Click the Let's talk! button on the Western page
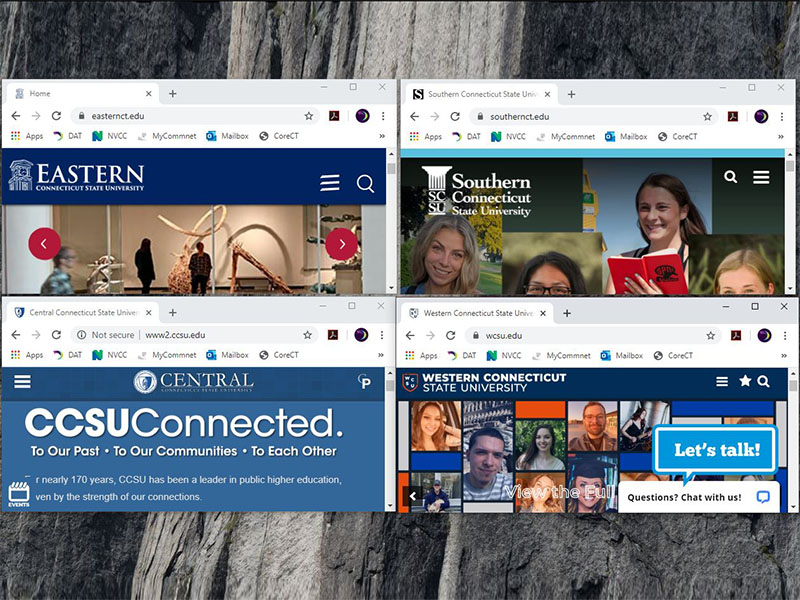Screen dimensions: 800x600 coord(716,449)
